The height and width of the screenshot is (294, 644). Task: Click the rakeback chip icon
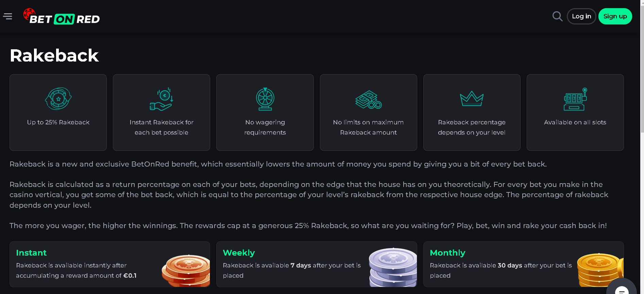(58, 99)
